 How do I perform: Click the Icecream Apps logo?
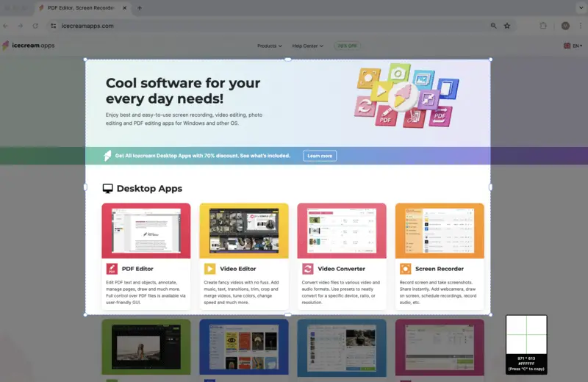[x=29, y=46]
